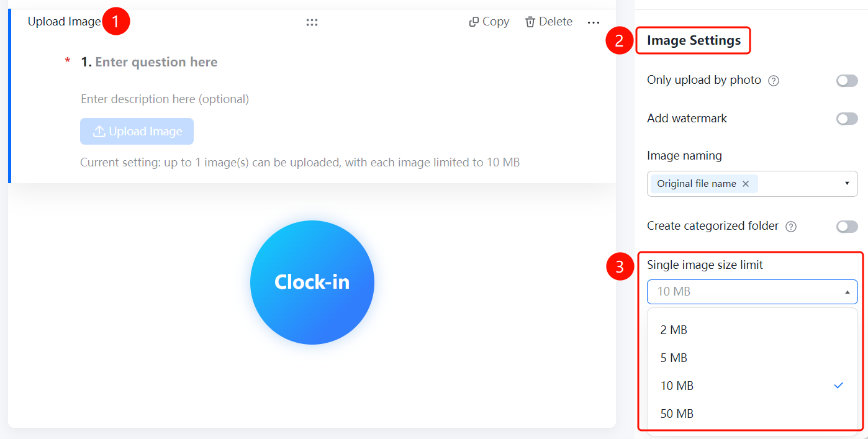Viewport: 868px width, 439px height.
Task: Choose the checked 10 MB option
Action: [x=753, y=386]
